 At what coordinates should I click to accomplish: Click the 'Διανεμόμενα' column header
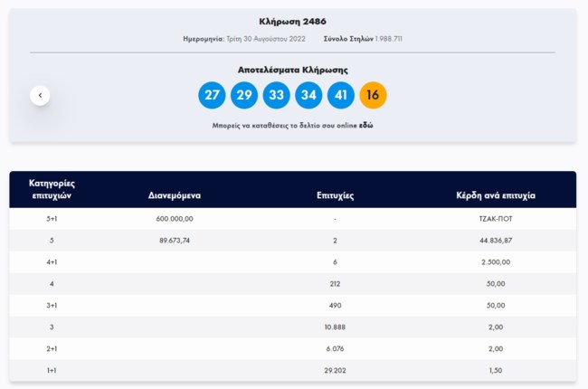(175, 194)
